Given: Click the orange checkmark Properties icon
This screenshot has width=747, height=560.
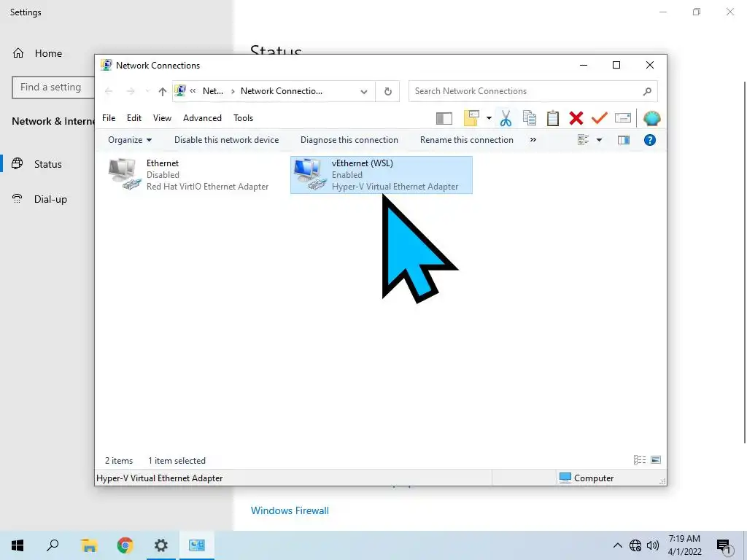Looking at the screenshot, I should (x=600, y=117).
